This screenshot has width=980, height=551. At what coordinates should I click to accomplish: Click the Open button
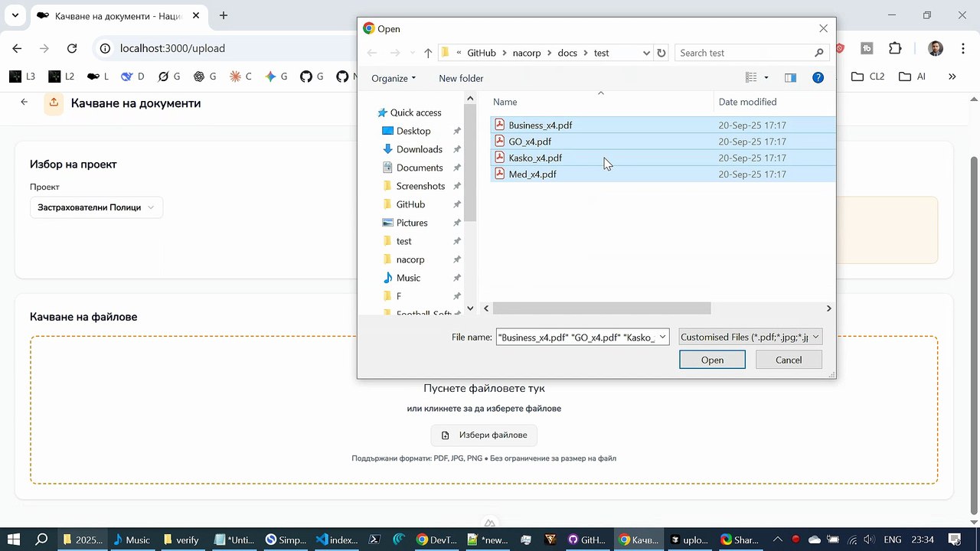[x=712, y=360]
